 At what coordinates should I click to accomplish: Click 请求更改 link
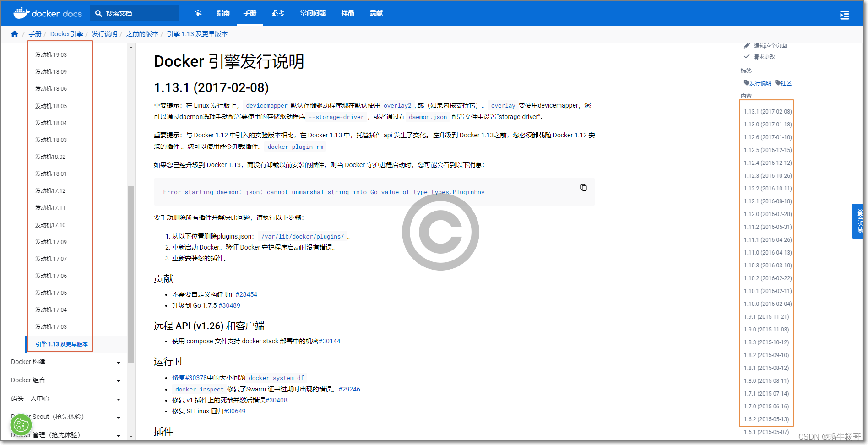click(764, 56)
